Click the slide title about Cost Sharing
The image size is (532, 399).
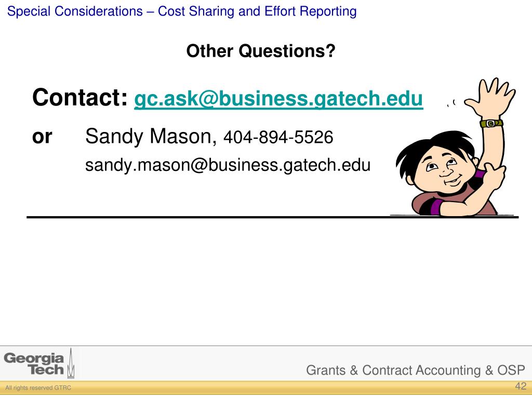click(182, 11)
